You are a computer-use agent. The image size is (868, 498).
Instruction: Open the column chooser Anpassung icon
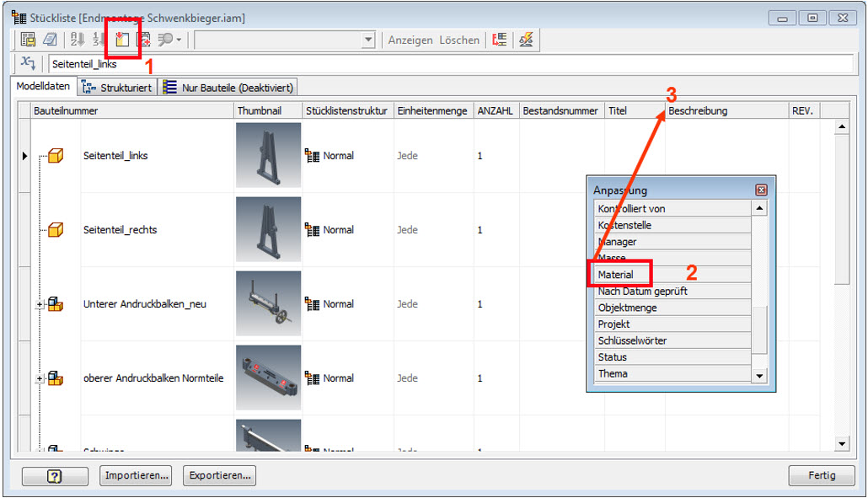coord(122,39)
